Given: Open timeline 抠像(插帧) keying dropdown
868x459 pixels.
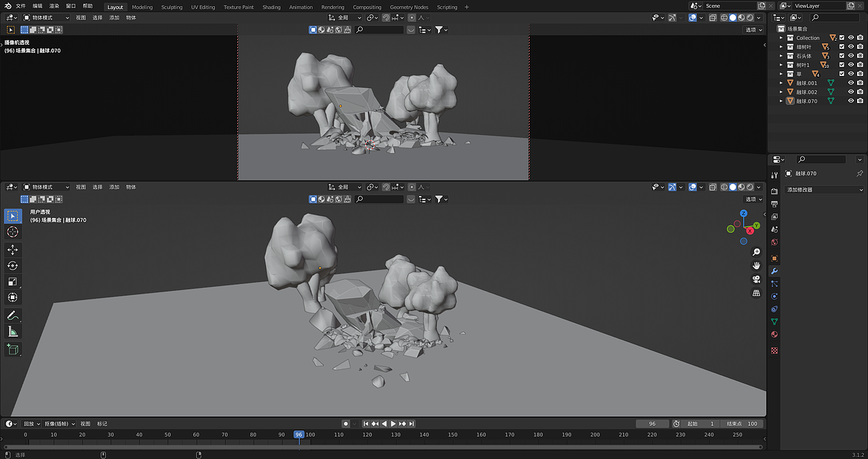Looking at the screenshot, I should pos(60,424).
